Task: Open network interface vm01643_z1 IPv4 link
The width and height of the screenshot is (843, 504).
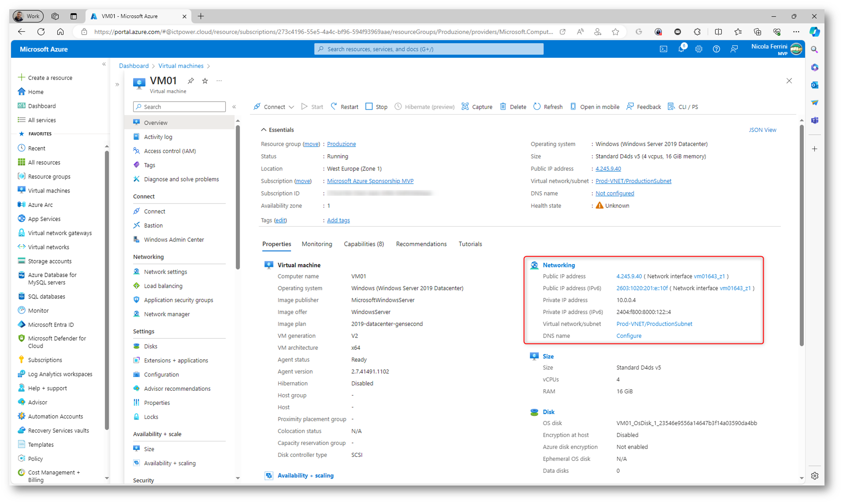Action: pyautogui.click(x=709, y=276)
